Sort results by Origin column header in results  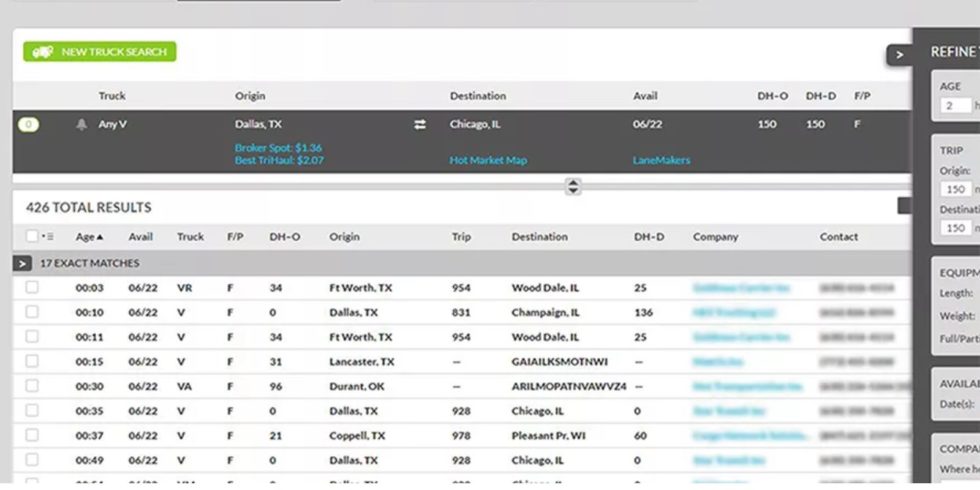[x=344, y=237]
